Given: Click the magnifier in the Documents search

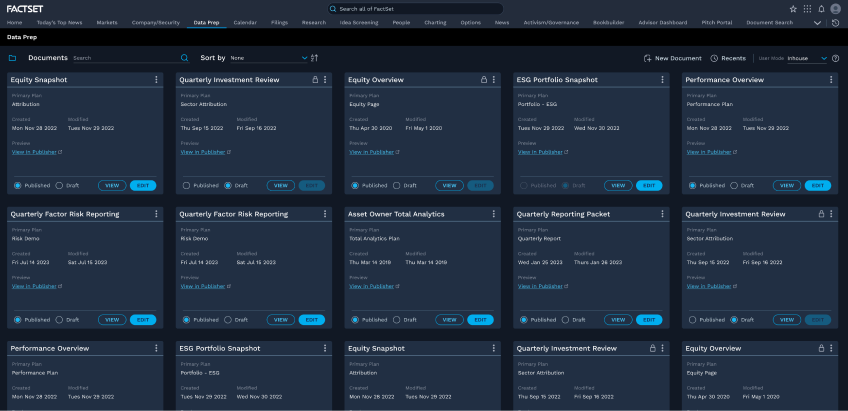Looking at the screenshot, I should tap(184, 58).
